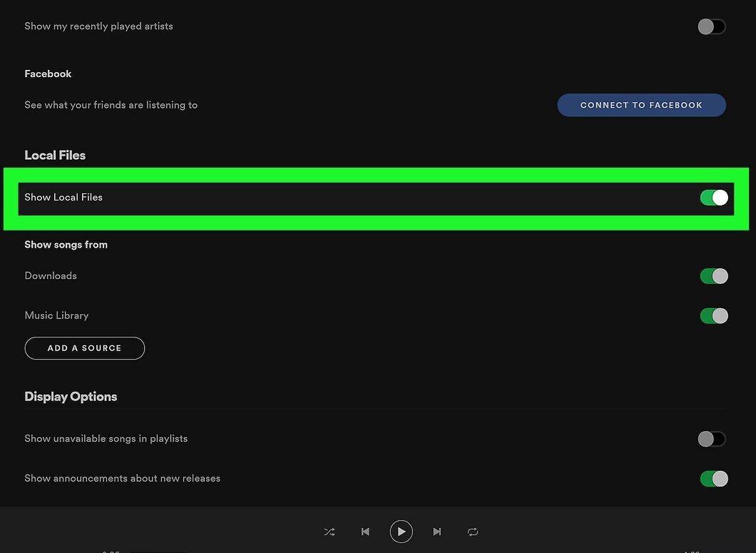Enable Show my recently played artists

(712, 26)
